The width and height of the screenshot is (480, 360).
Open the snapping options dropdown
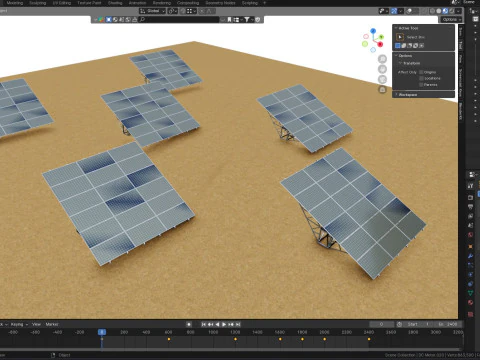(191, 11)
